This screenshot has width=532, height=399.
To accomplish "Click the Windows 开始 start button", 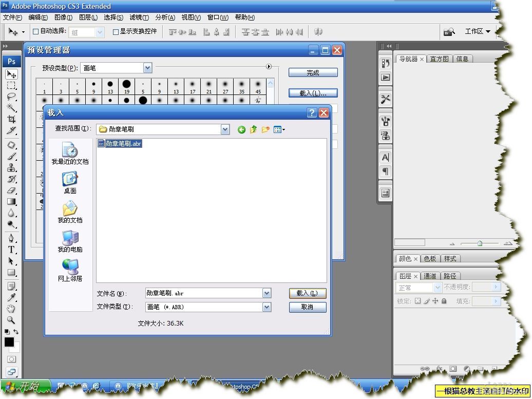I will pos(25,386).
